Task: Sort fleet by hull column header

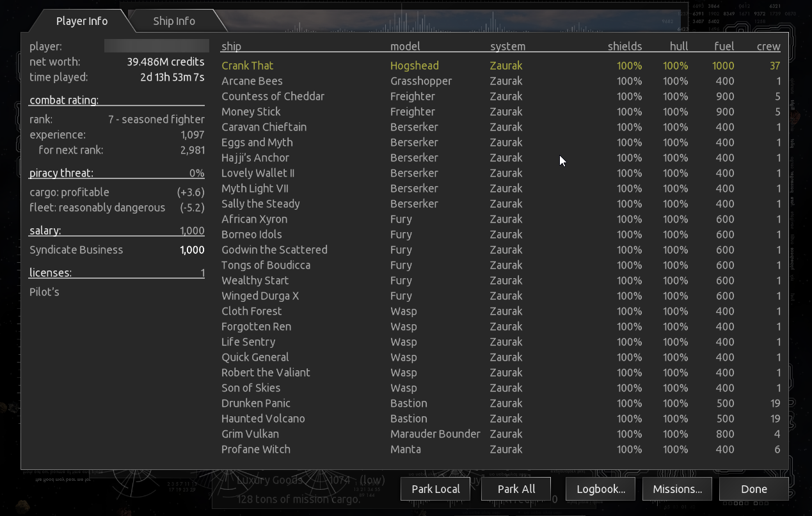Action: pos(678,47)
